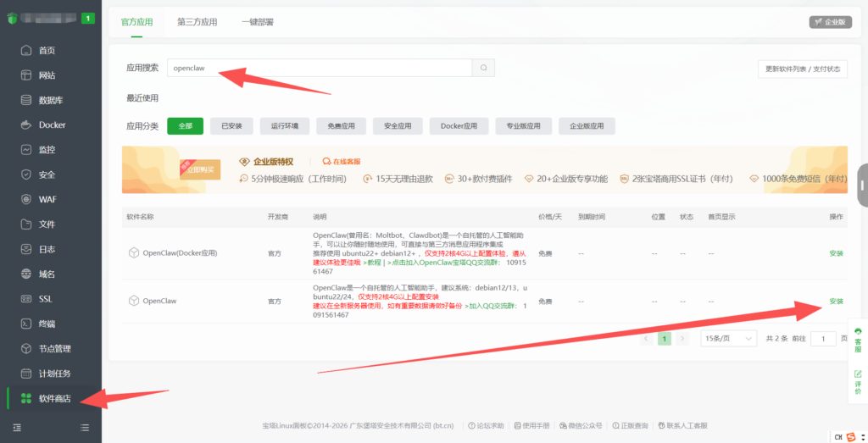Select the Docker应用 category filter

tap(459, 126)
